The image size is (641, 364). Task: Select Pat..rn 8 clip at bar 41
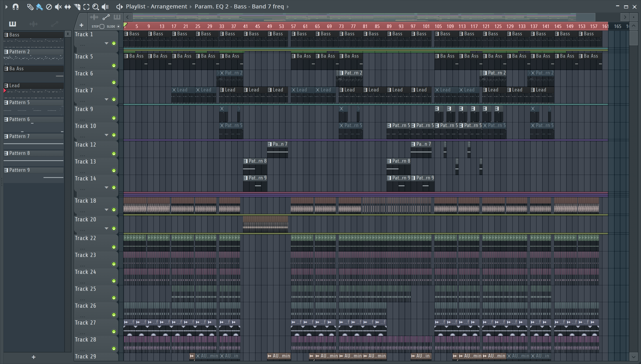[255, 166]
